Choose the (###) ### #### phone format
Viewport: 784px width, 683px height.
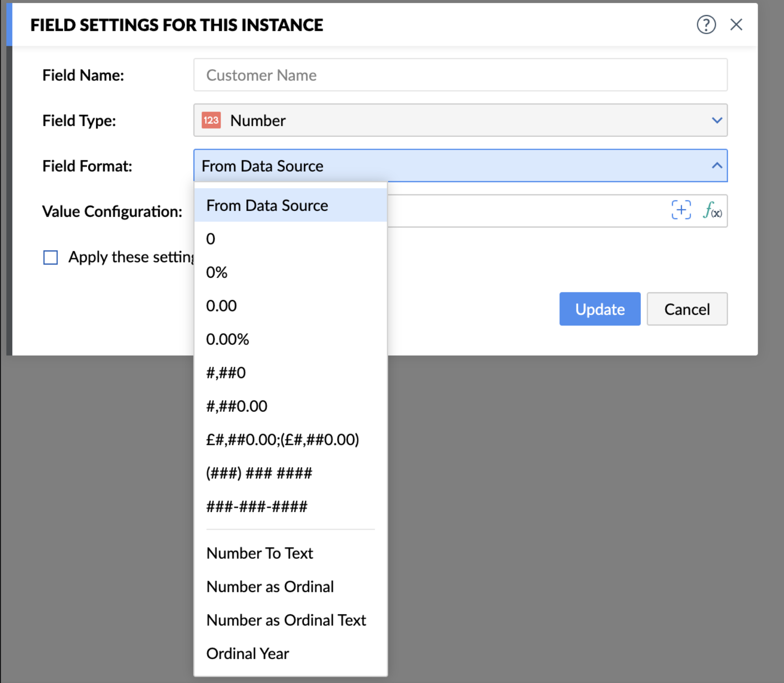tap(259, 473)
